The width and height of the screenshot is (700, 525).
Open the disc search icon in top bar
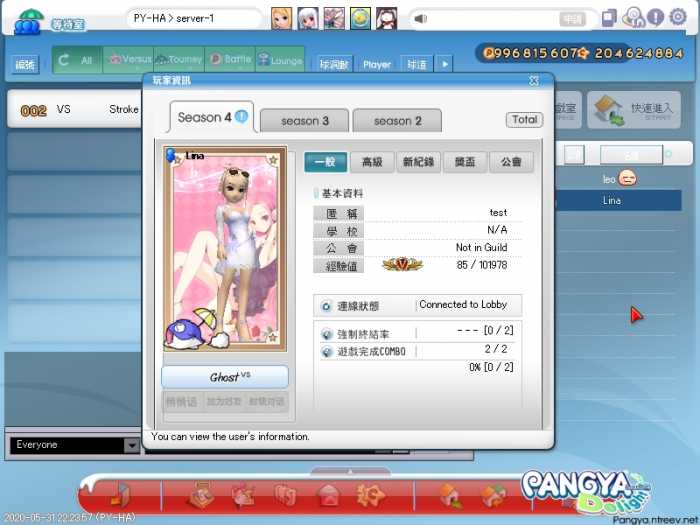click(633, 18)
